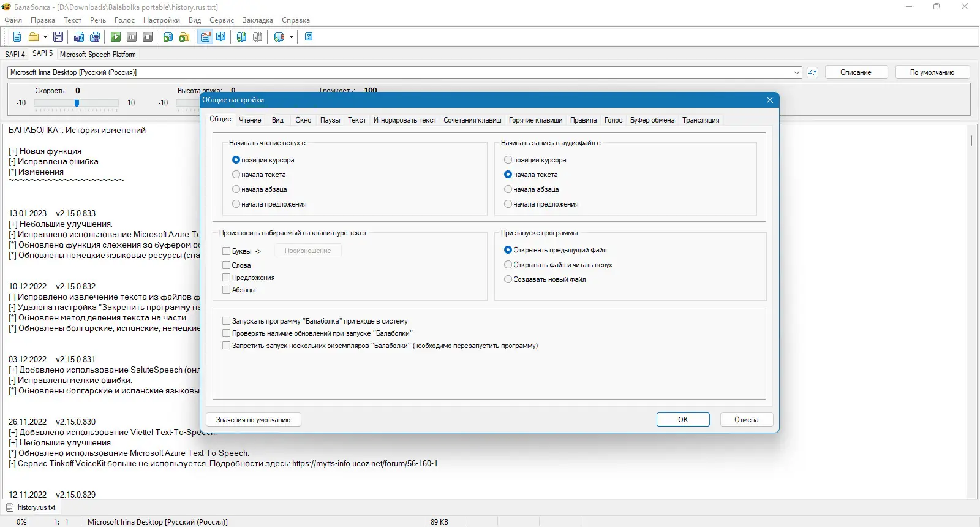Click the Отмена button
The width and height of the screenshot is (980, 527).
point(746,420)
